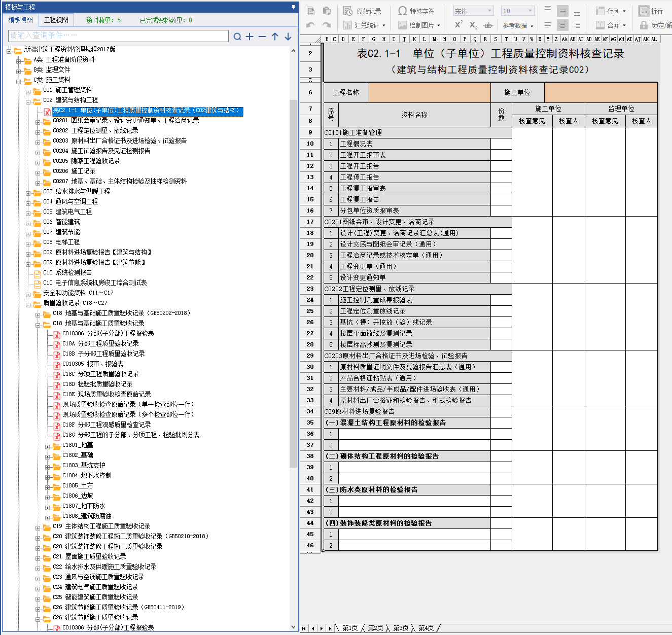Screen dimensions: 672x635
Task: Open C18D 检验批质量验收记录 file
Action: pyautogui.click(x=97, y=384)
